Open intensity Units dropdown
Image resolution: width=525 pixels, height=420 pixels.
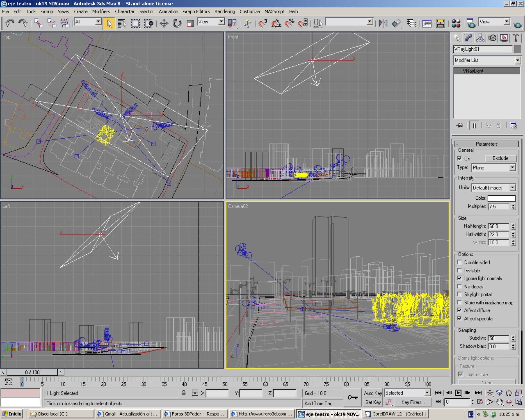(512, 188)
